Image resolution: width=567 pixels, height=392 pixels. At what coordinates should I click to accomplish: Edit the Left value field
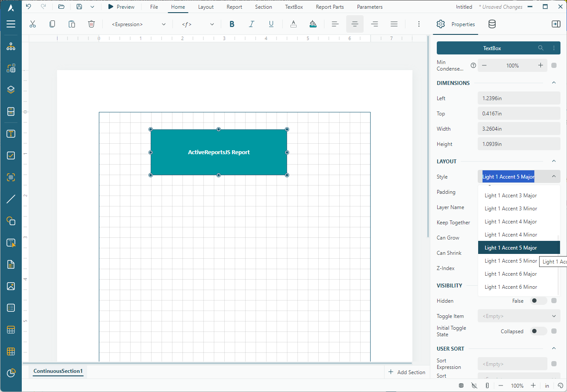(519, 98)
